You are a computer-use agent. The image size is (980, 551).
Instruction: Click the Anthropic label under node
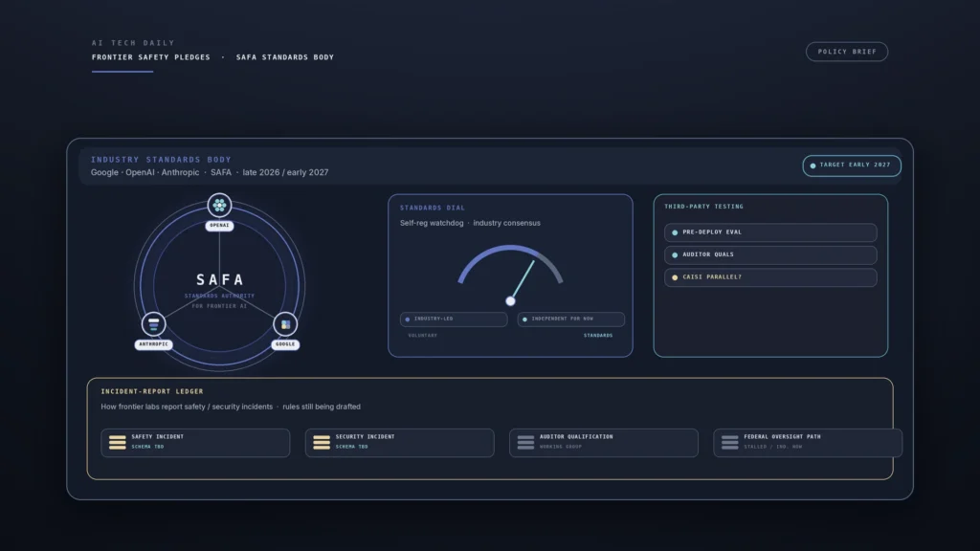pyautogui.click(x=154, y=344)
